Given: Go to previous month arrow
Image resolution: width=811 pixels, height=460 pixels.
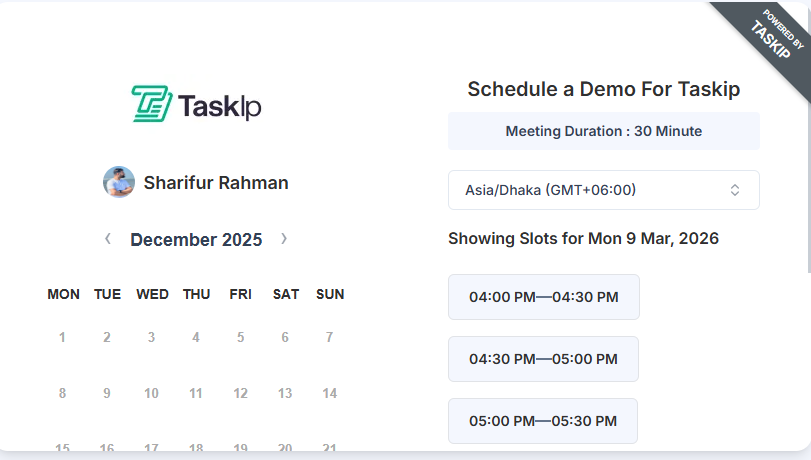Looking at the screenshot, I should pos(108,239).
